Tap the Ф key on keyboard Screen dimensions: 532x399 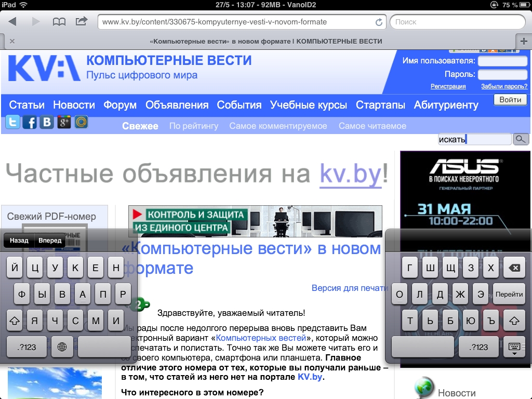22,294
